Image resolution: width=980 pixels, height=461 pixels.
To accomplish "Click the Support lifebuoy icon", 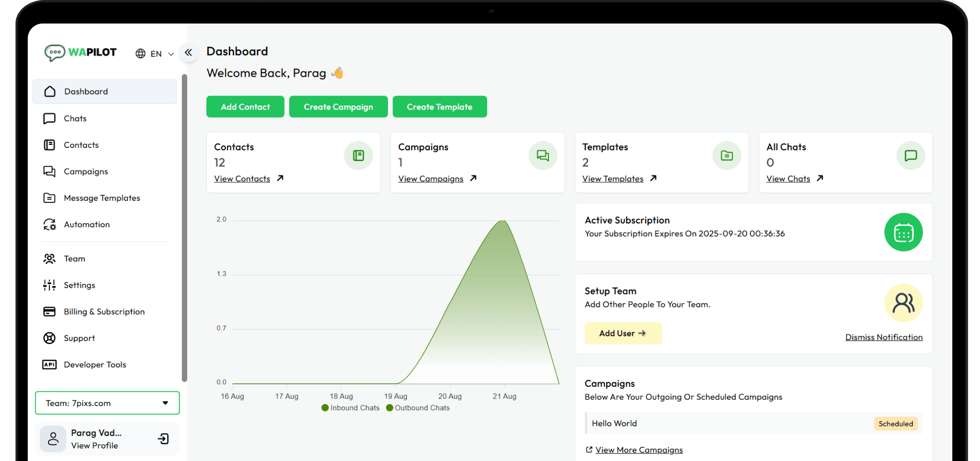I will click(x=49, y=338).
